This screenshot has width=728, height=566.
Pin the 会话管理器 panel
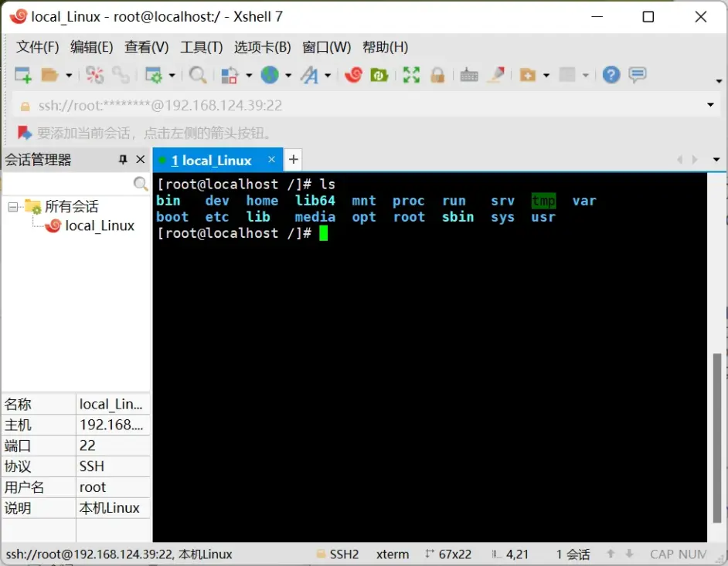pos(123,160)
